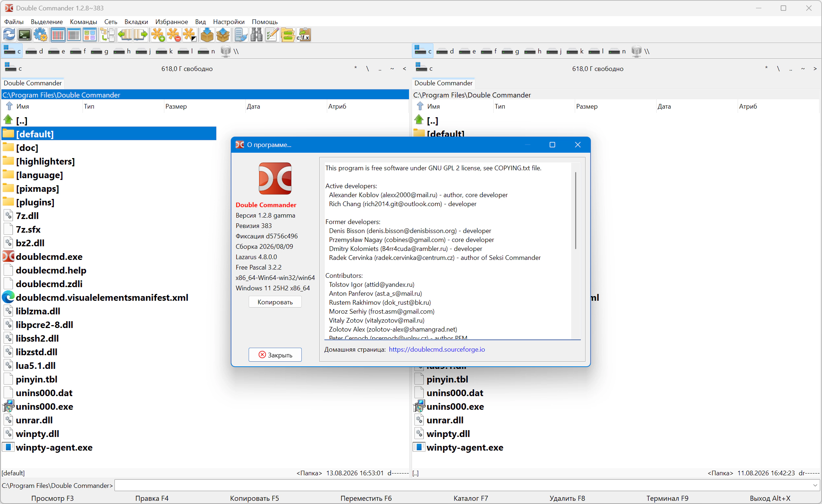This screenshot has height=504, width=822.
Task: Sort right panel by the Дата column
Action: (697, 106)
